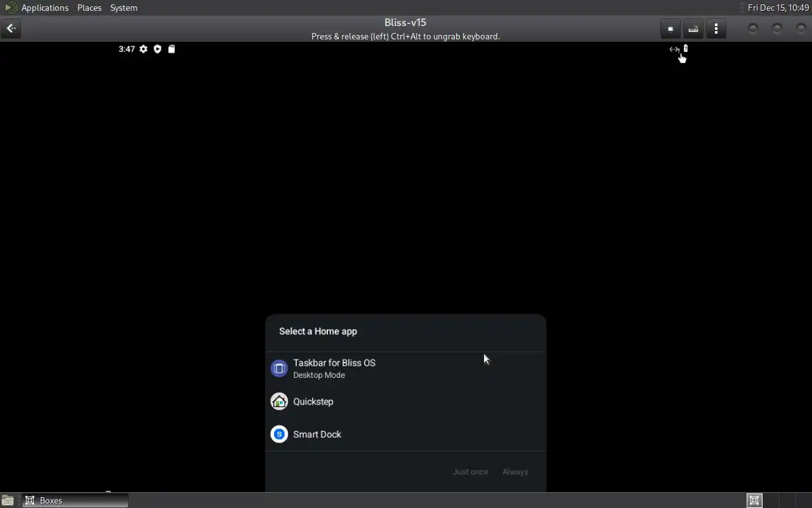Select Taskbar for Bliss OS label
Viewport: 812px width, 508px height.
[x=334, y=363]
